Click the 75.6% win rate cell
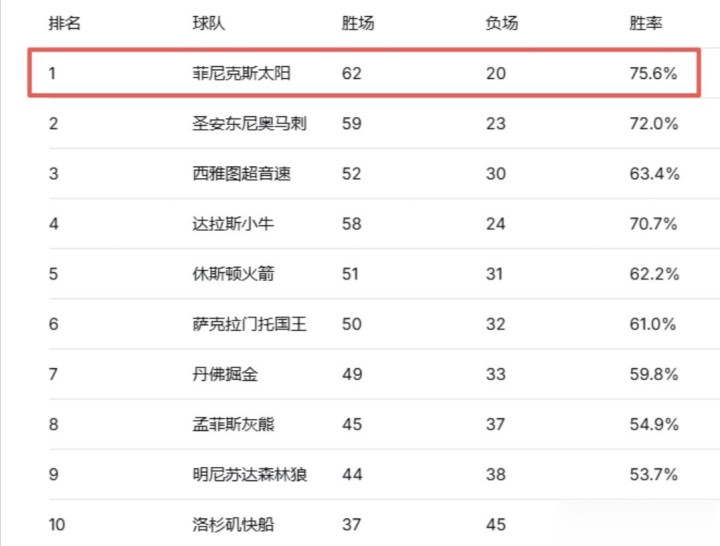This screenshot has height=546, width=720. (648, 74)
